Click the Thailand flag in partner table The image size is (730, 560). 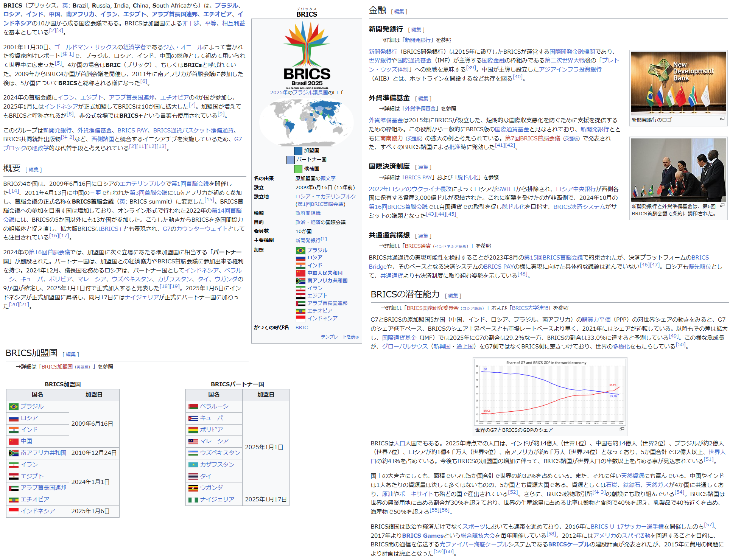point(193,477)
